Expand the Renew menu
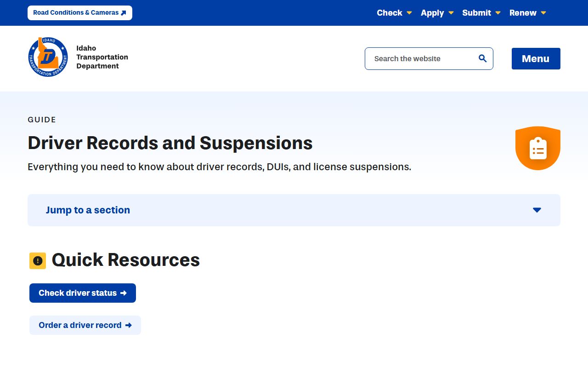 pyautogui.click(x=528, y=13)
